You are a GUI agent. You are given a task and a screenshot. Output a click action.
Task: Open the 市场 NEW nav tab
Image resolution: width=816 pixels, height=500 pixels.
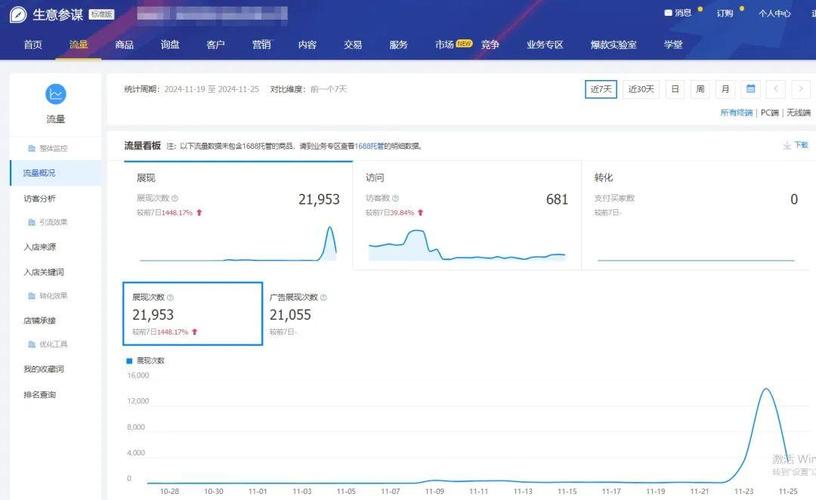[x=453, y=45]
